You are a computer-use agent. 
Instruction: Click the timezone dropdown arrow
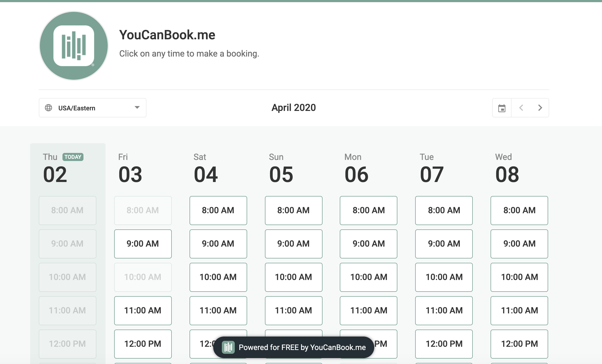[137, 108]
